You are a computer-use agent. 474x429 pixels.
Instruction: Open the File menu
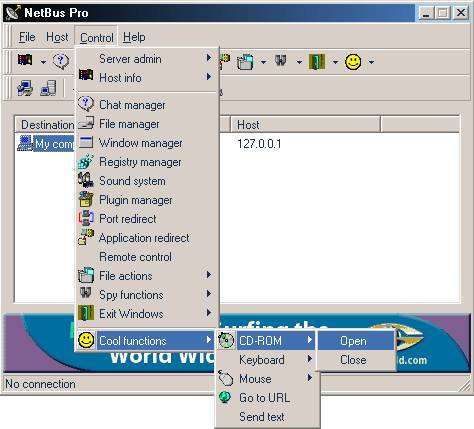click(27, 37)
